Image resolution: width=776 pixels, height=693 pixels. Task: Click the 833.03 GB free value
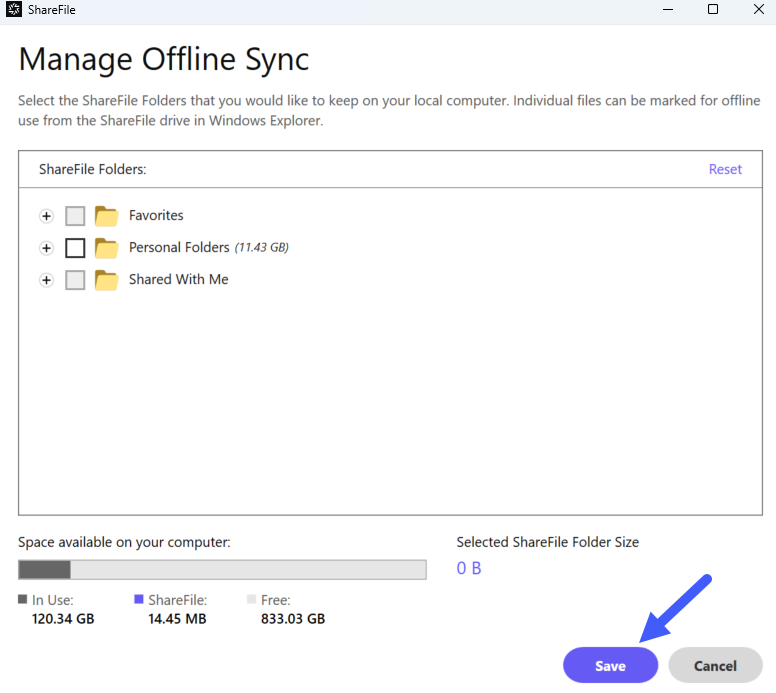pos(293,619)
